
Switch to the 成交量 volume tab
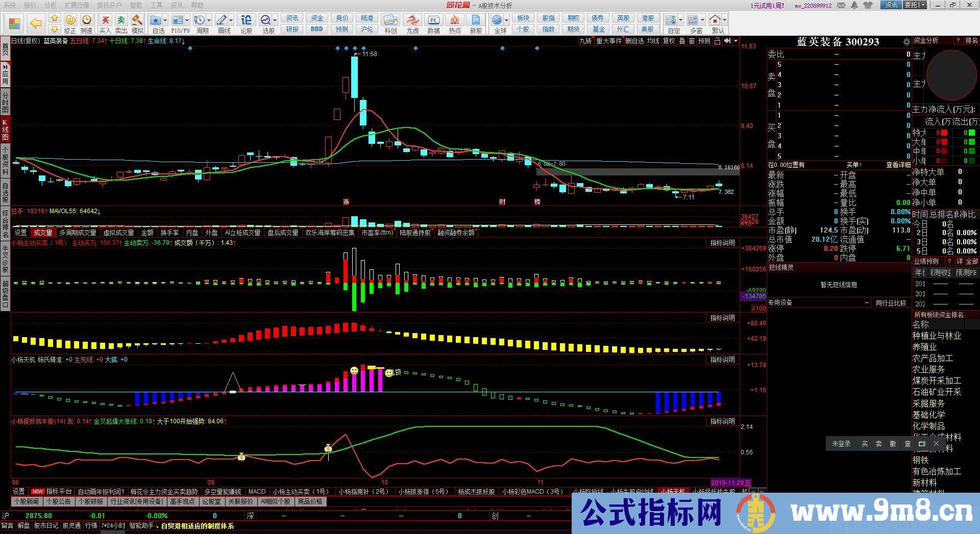(43, 233)
